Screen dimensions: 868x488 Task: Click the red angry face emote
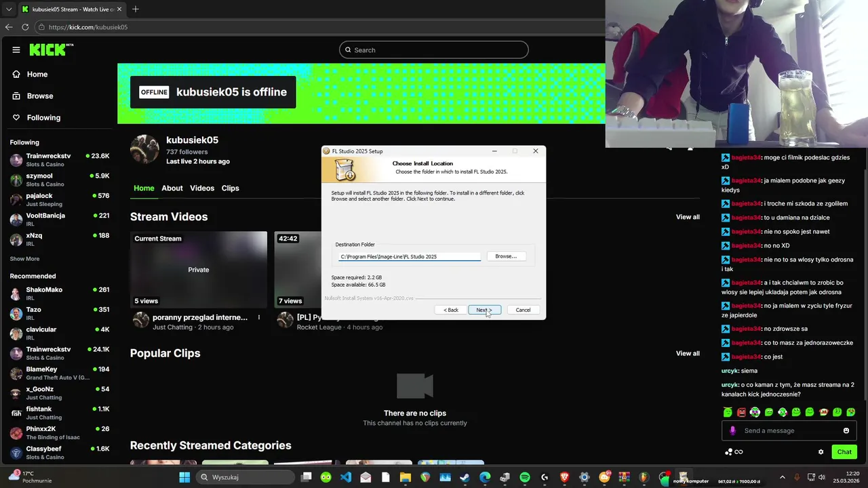(x=741, y=412)
